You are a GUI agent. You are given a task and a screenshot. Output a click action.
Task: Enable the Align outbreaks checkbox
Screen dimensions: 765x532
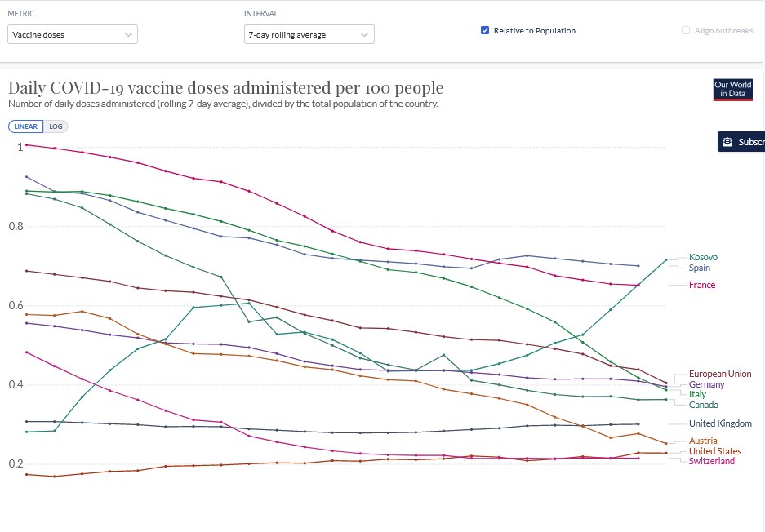pos(686,31)
